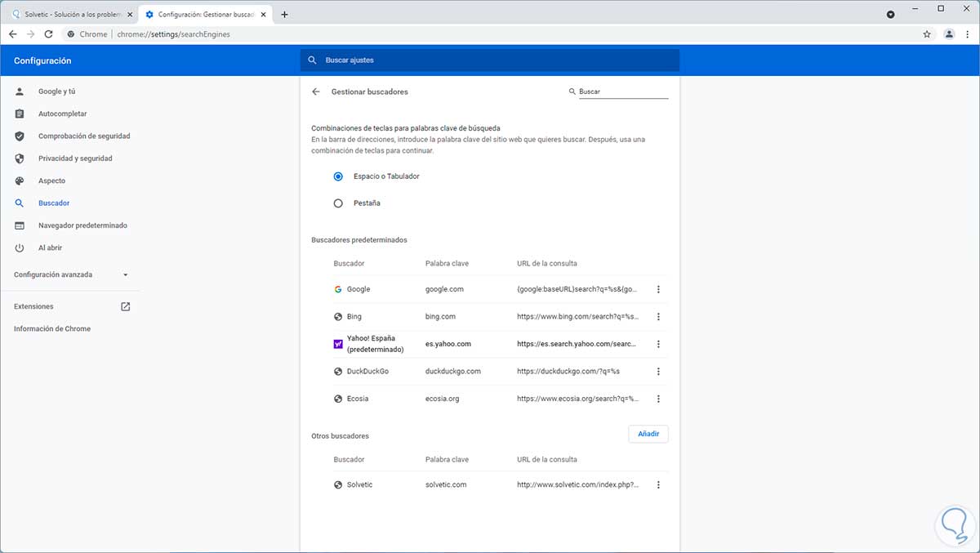Open more actions for Solvetic search engine
This screenshot has width=980, height=553.
658,484
